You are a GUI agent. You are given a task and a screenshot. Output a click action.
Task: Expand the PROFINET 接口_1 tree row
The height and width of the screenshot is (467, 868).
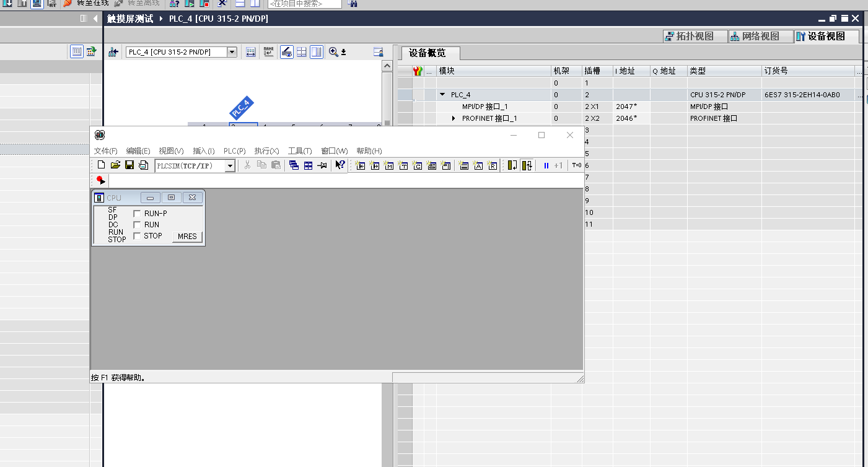(x=454, y=118)
